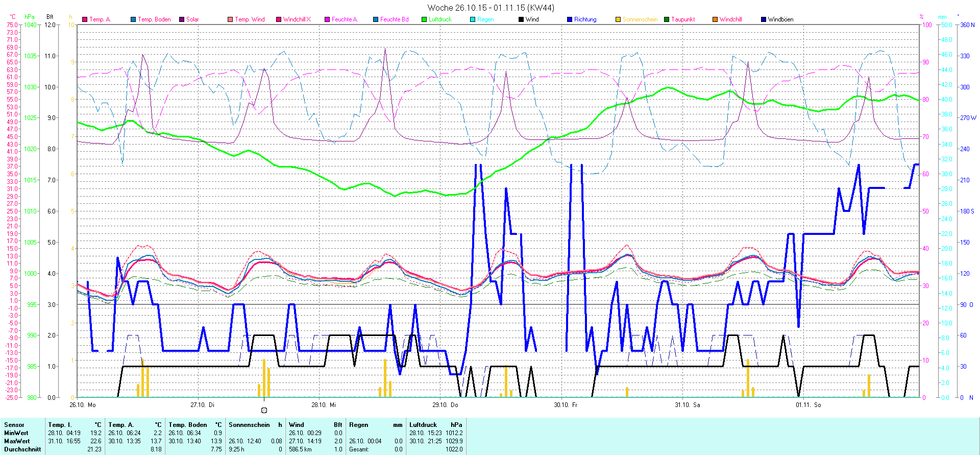
Task: Click the purple Solar legend square
Action: click(182, 19)
